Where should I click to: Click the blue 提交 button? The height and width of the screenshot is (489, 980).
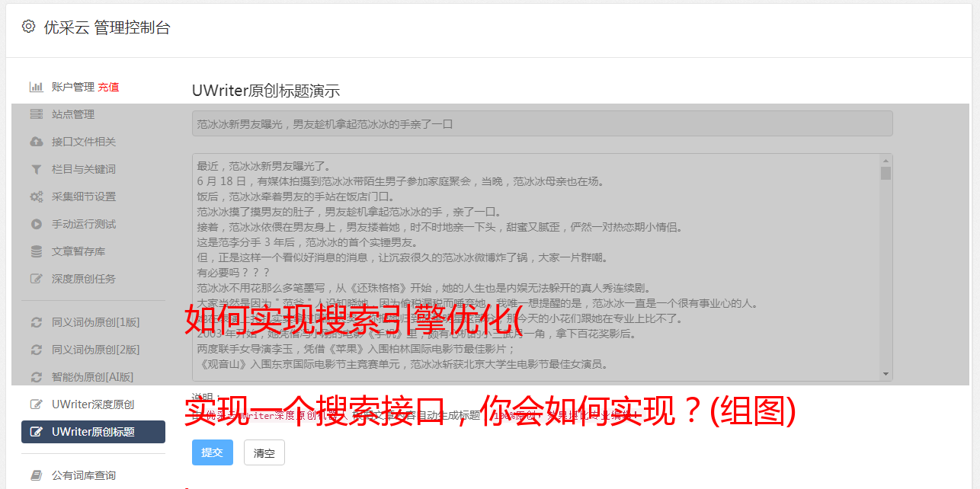pos(213,452)
